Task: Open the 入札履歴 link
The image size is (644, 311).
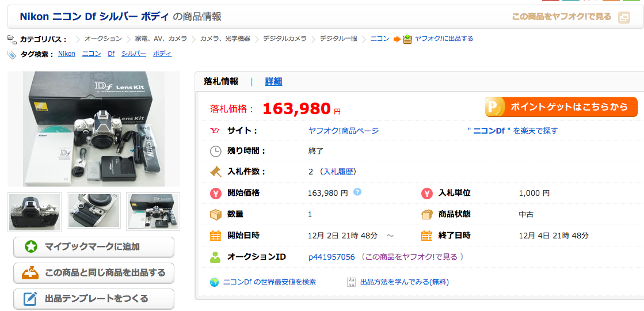Action: 338,172
